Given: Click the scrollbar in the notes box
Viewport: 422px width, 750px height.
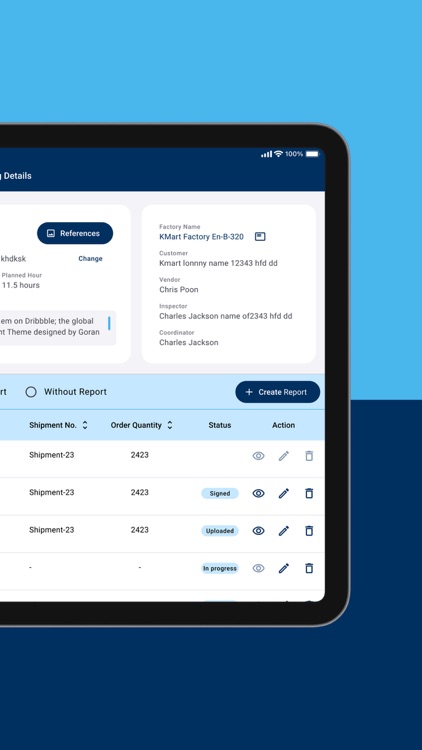Looking at the screenshot, I should pos(109,323).
